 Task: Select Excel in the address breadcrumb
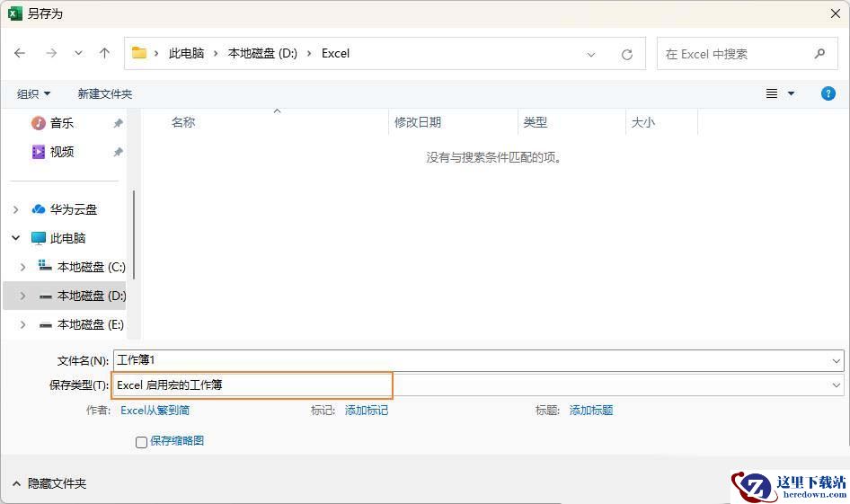pos(335,53)
